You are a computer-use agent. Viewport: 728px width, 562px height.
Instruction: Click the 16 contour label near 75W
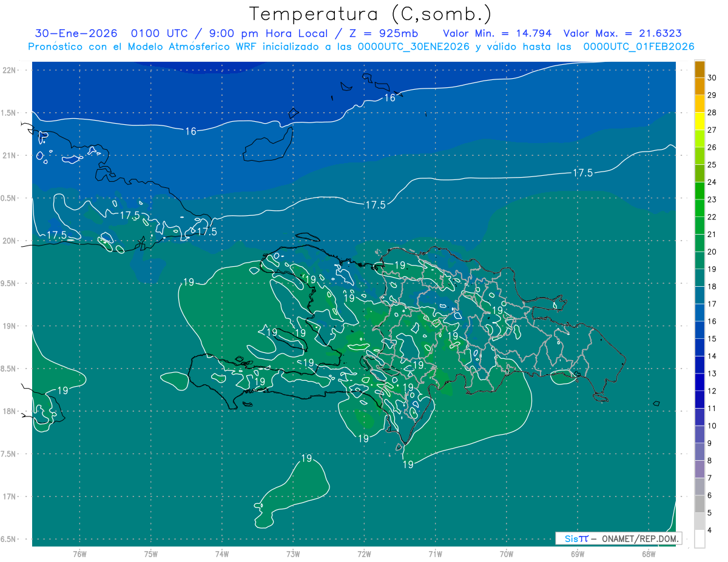190,131
